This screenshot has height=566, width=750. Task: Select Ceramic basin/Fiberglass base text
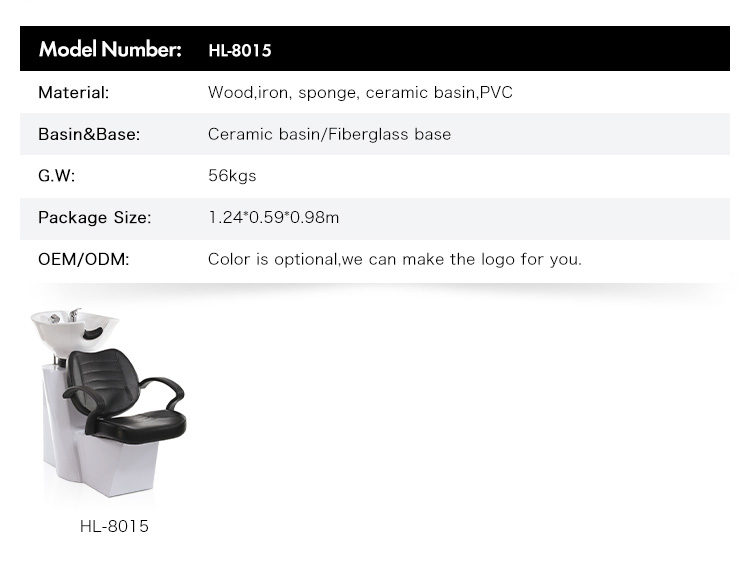pyautogui.click(x=329, y=134)
